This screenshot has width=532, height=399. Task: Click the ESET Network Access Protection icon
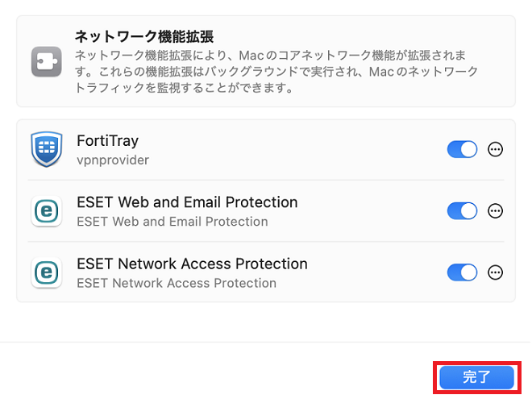click(x=47, y=272)
